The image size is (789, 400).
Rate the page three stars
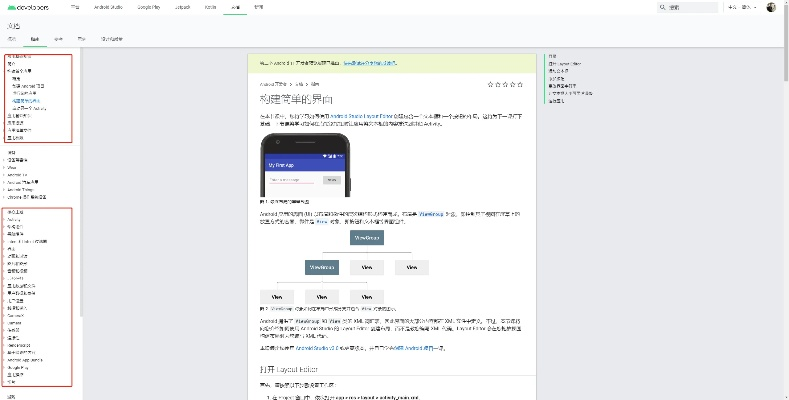click(503, 85)
